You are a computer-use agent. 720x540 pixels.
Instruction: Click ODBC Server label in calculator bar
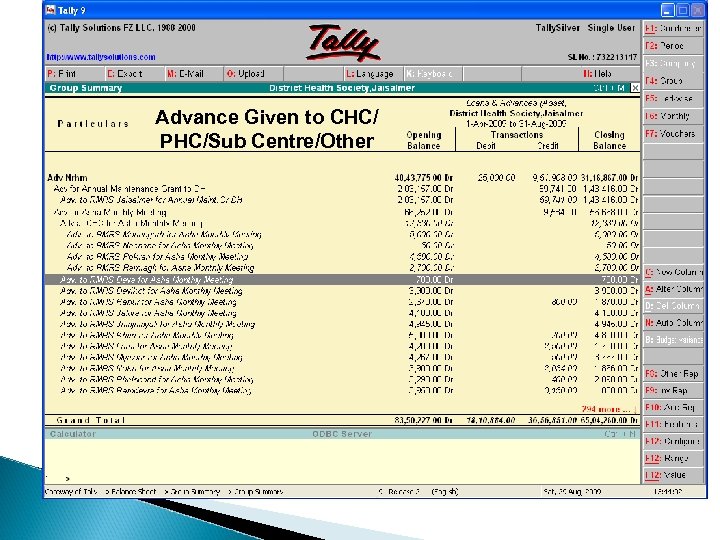point(342,434)
